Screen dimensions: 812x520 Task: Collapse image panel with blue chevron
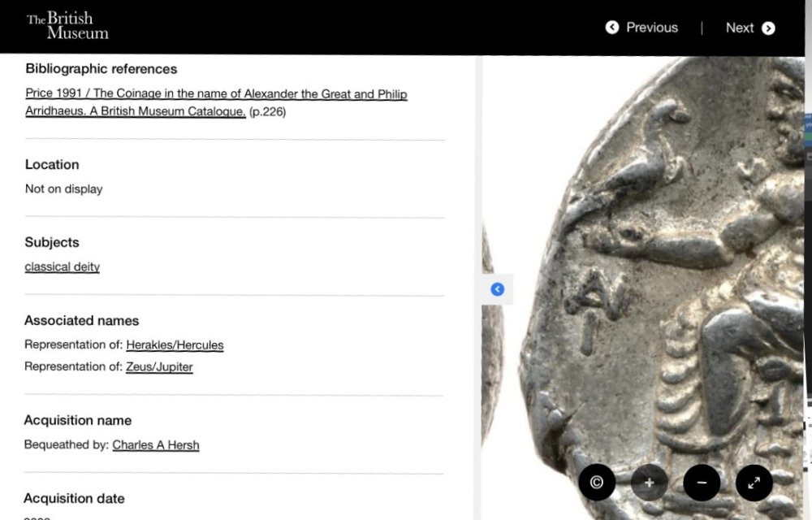click(x=498, y=289)
